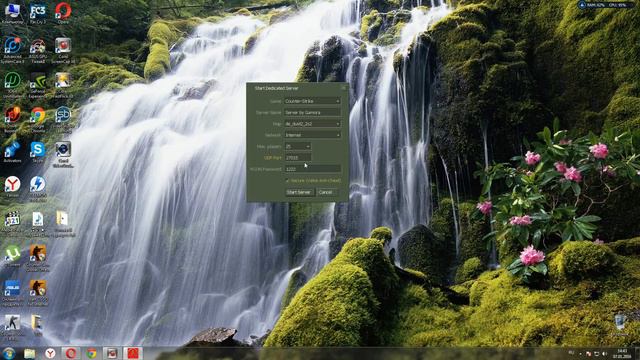Open Opera from the taskbar

tap(71, 353)
